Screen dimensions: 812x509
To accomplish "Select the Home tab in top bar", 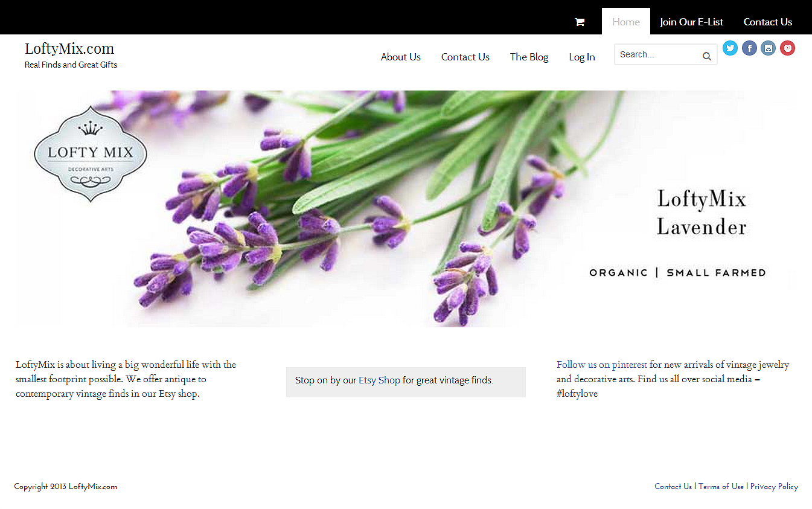I will (626, 22).
